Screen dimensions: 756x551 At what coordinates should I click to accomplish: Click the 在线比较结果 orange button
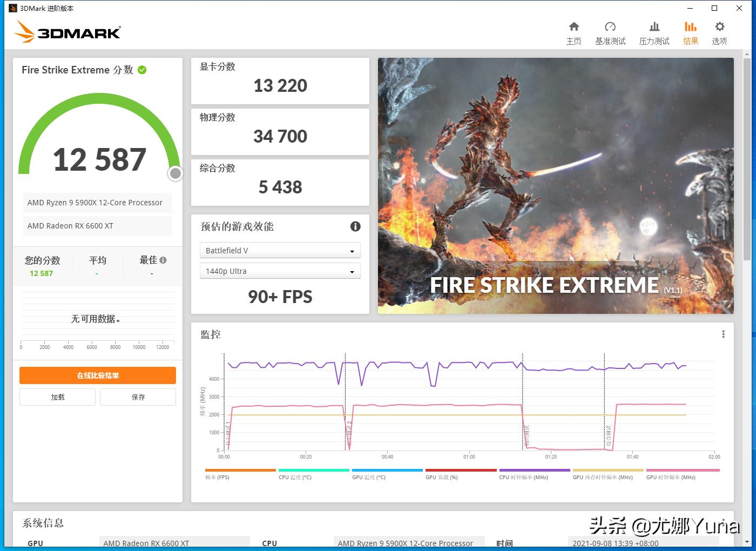(97, 375)
